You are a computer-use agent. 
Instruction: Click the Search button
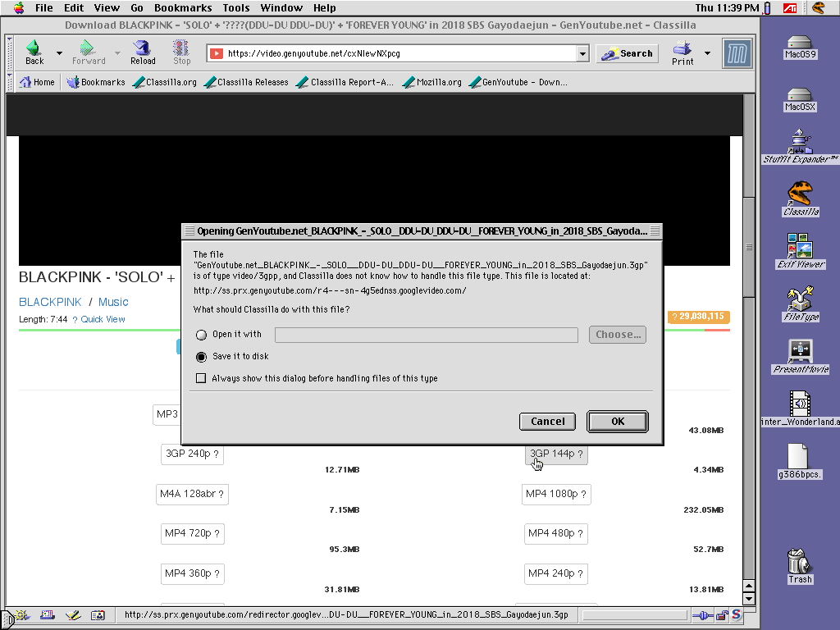tap(628, 53)
